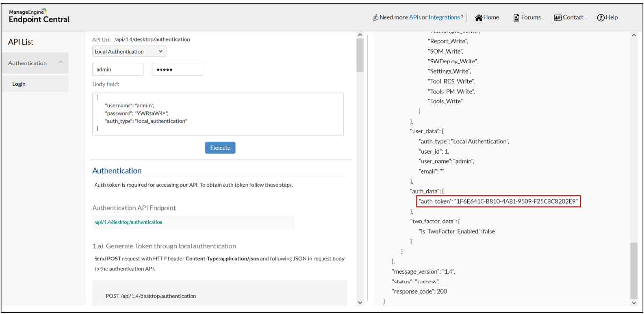Click the response panel scrollbar down arrow

pos(634,302)
